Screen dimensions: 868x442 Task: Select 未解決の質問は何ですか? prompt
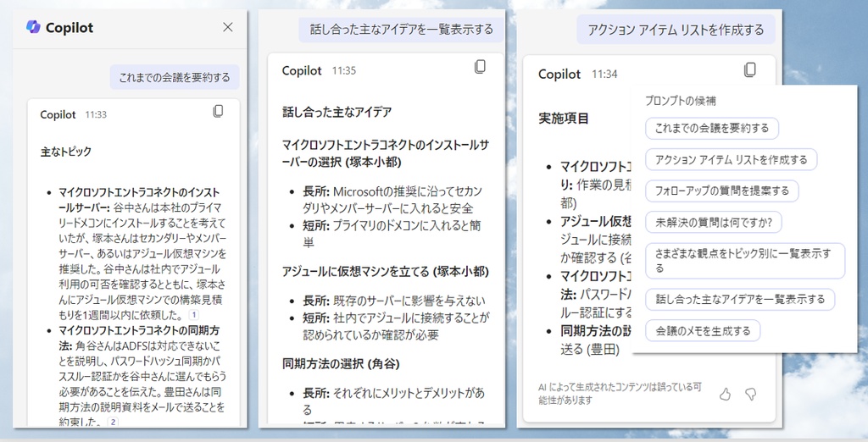(714, 223)
